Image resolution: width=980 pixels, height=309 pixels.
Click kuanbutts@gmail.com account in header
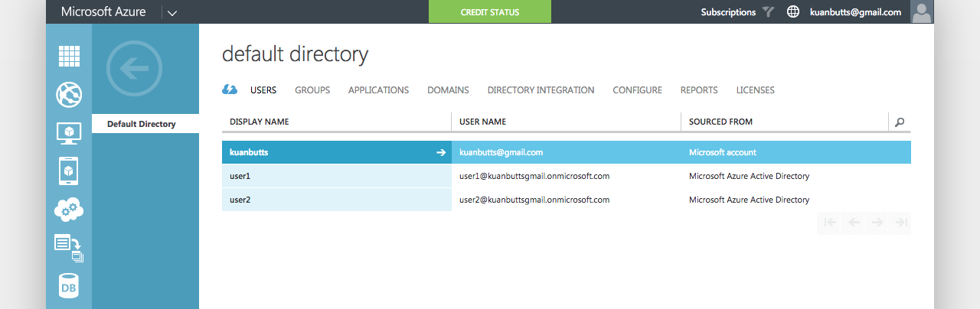click(x=855, y=12)
